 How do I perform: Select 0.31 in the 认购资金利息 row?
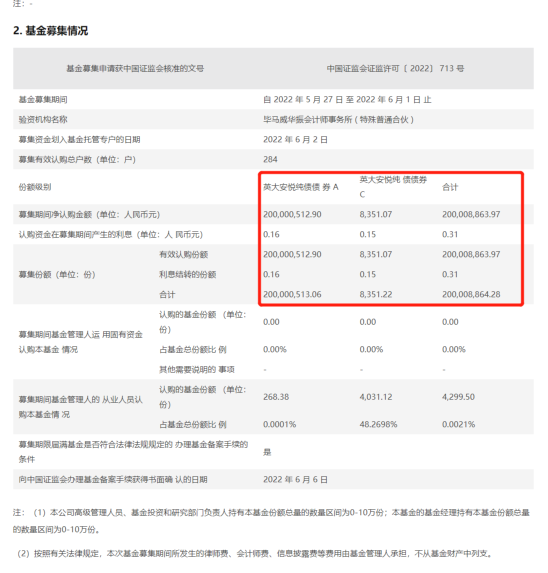point(450,234)
